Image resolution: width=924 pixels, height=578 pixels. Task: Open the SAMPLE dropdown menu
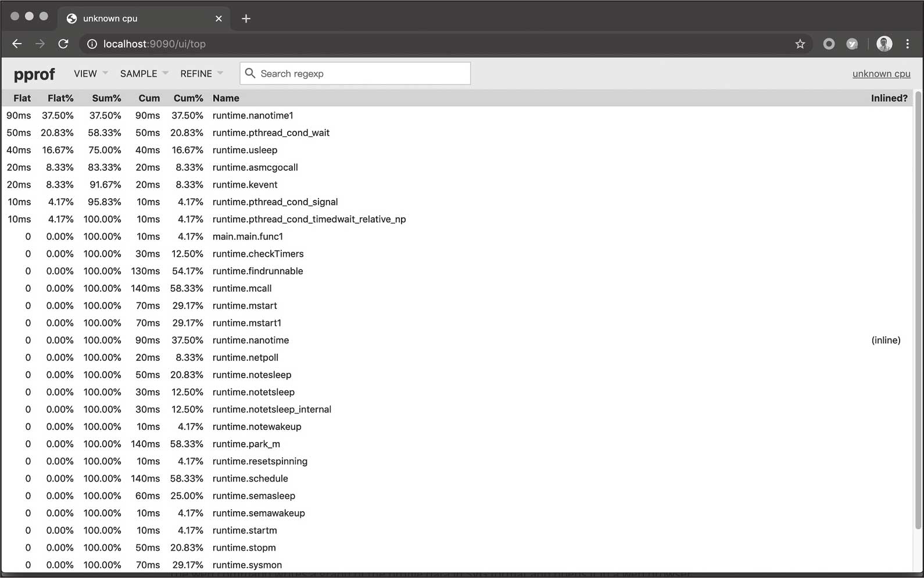(144, 74)
